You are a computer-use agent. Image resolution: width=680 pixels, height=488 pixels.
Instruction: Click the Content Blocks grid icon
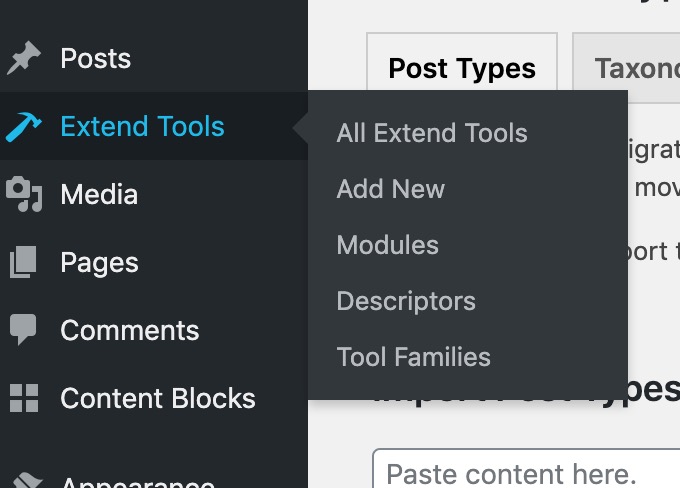point(24,398)
